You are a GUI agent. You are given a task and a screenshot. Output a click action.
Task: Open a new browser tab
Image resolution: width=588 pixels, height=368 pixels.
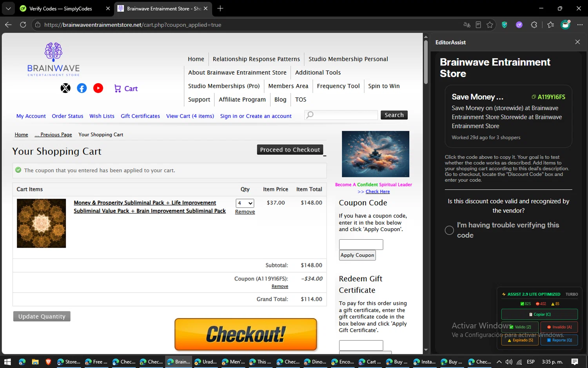(x=220, y=8)
